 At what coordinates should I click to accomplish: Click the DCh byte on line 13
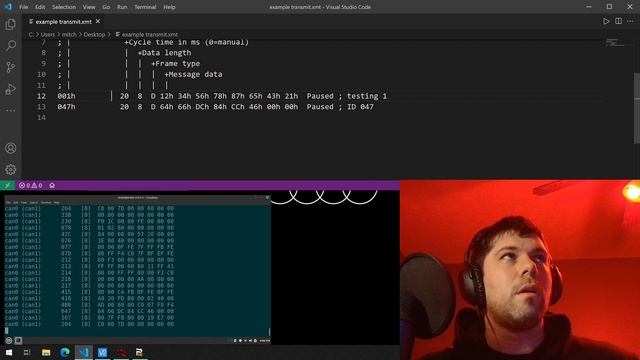(x=202, y=107)
